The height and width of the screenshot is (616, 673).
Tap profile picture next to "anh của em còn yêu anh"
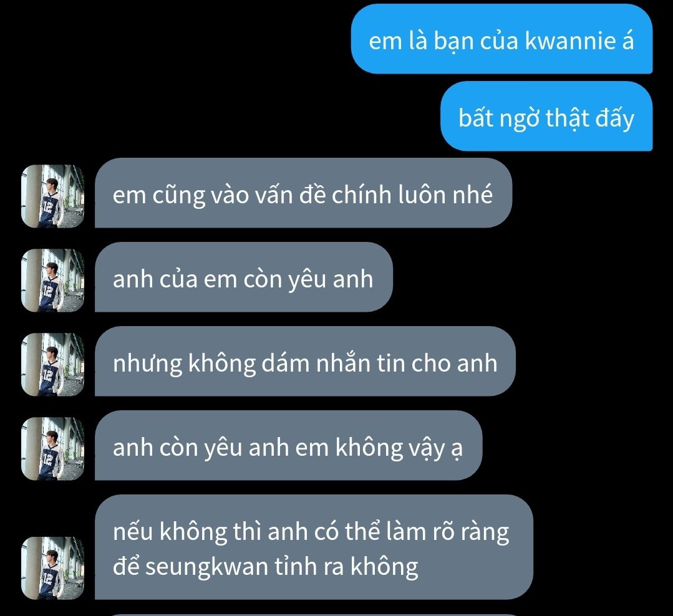[53, 280]
